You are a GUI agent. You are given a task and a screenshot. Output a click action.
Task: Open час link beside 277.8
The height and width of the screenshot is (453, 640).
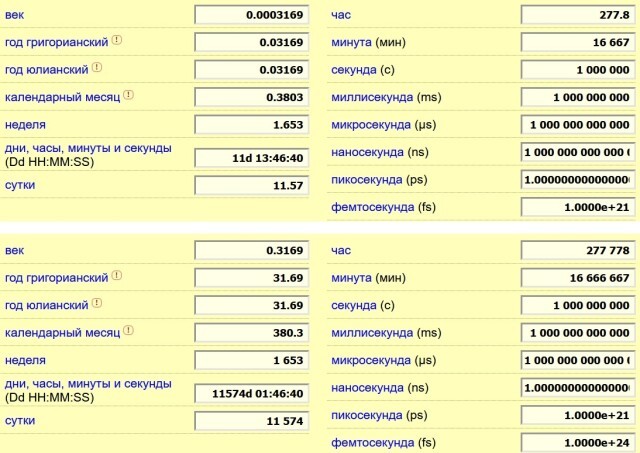coord(341,15)
